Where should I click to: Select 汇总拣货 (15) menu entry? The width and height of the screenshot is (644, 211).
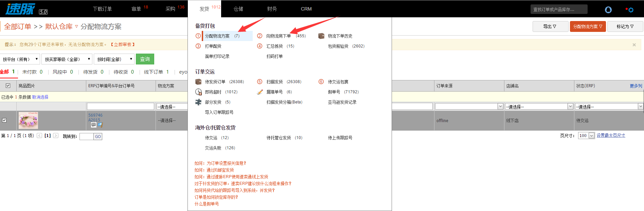(x=280, y=46)
